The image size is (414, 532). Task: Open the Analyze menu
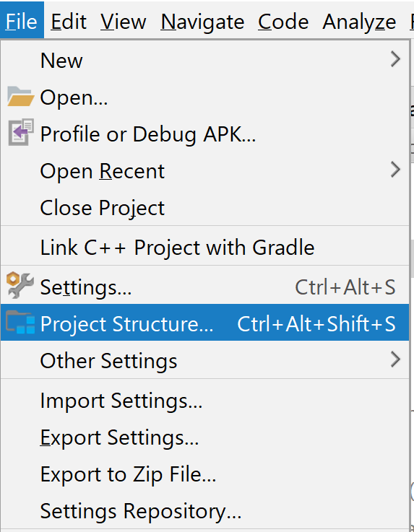pyautogui.click(x=359, y=22)
